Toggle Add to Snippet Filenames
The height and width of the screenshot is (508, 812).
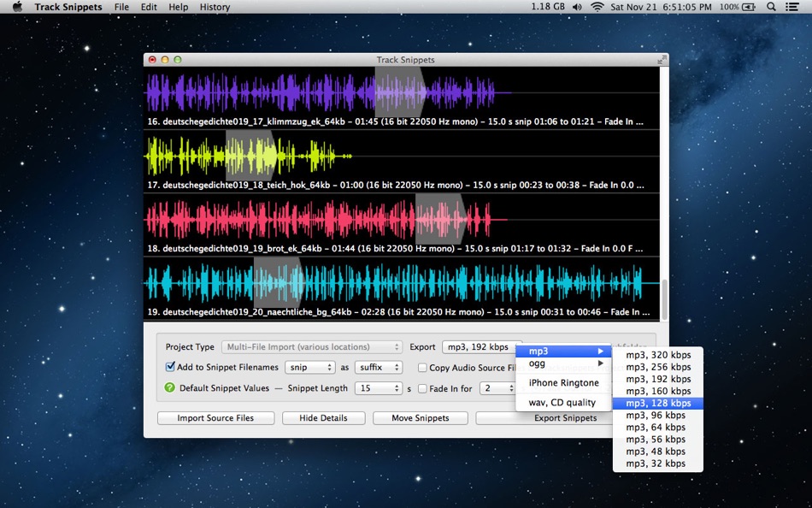169,367
